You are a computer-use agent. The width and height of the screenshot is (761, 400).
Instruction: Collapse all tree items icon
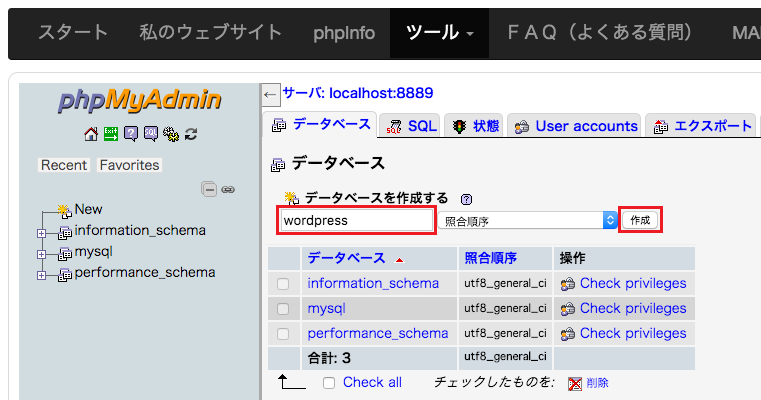(x=209, y=189)
